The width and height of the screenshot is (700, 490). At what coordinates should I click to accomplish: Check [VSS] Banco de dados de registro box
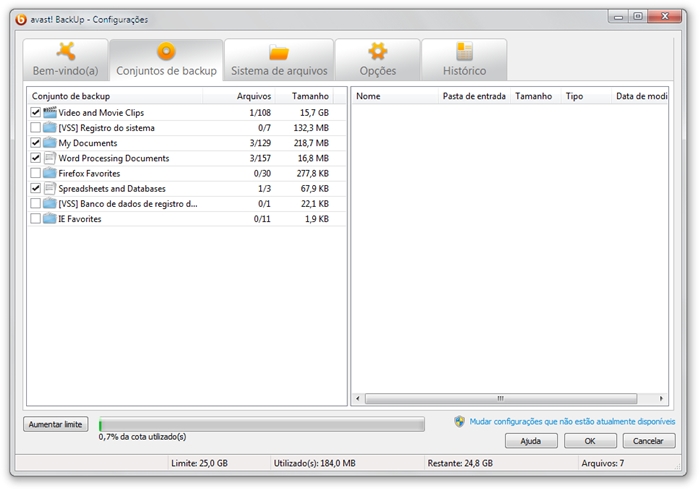click(36, 203)
